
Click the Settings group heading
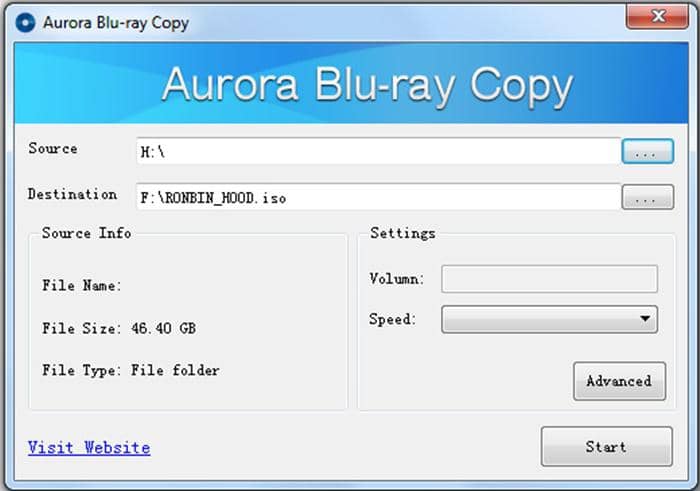402,233
